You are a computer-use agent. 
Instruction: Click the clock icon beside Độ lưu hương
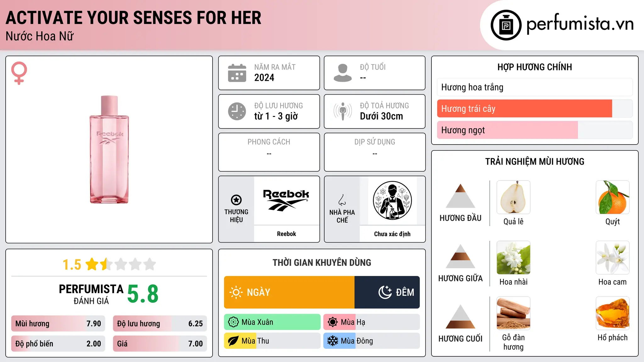click(x=237, y=111)
